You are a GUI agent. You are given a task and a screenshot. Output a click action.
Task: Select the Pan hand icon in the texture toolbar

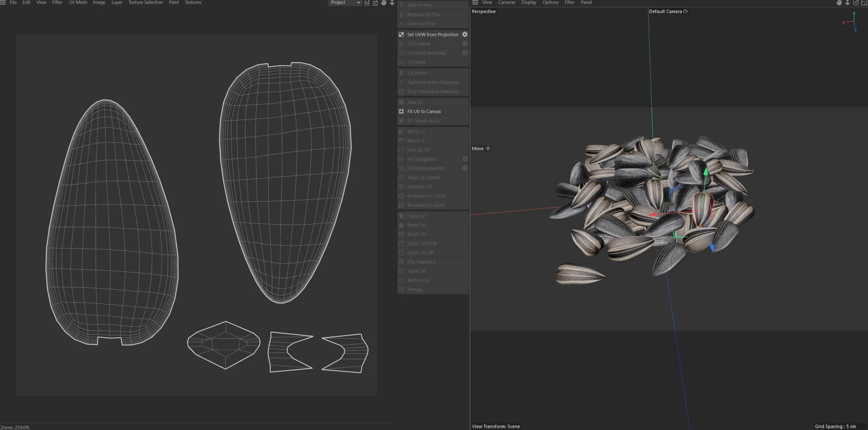(383, 3)
